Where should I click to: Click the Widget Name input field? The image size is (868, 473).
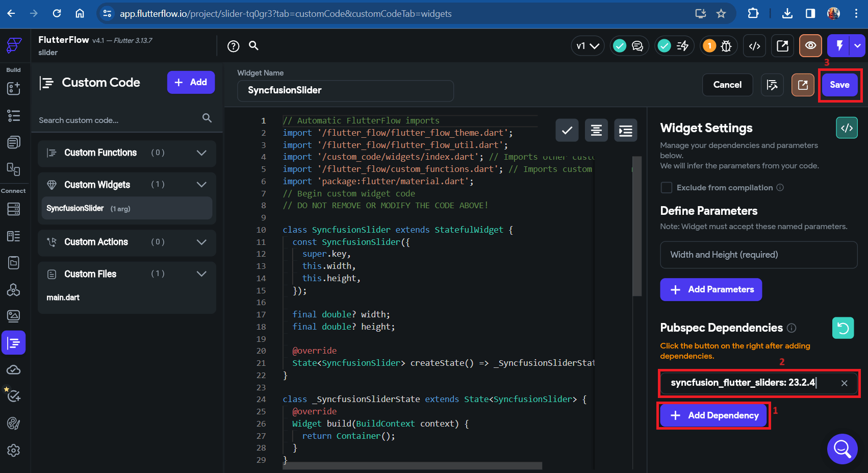pyautogui.click(x=345, y=90)
